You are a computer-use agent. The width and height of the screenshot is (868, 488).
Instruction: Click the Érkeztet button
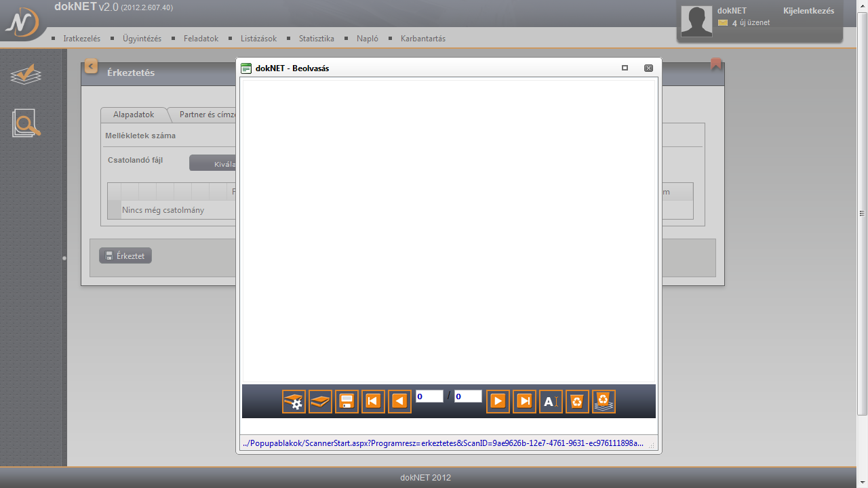(125, 256)
